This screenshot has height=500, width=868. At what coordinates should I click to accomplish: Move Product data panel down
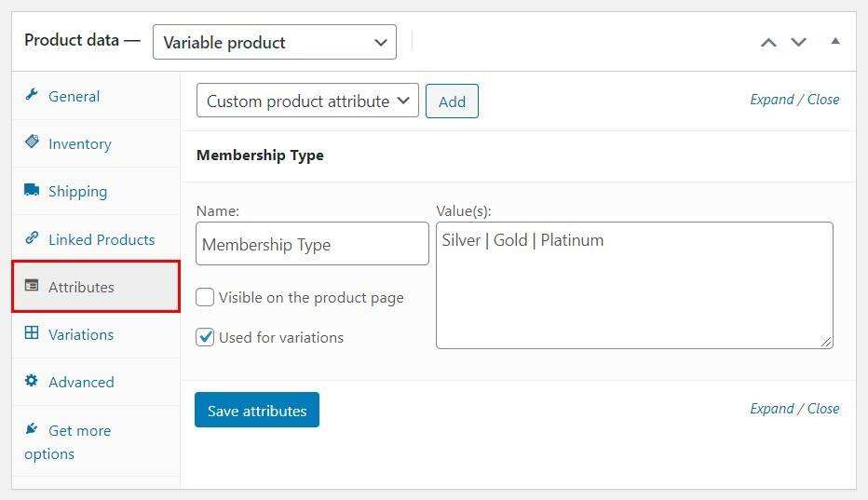click(x=798, y=42)
